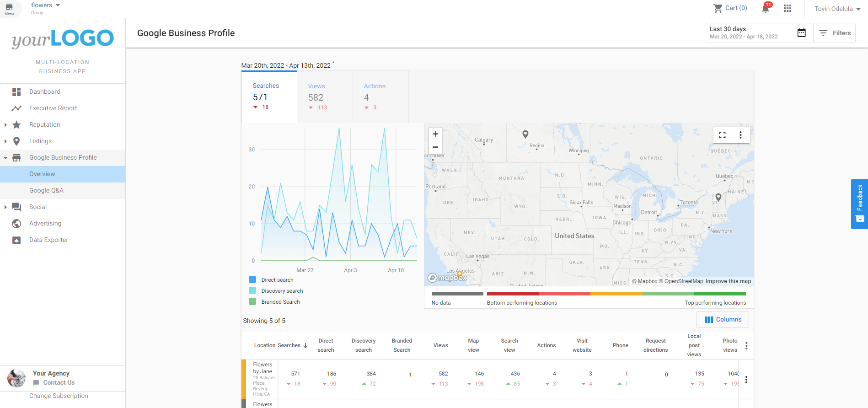Sort by Local post views header
868x408 pixels.
[694, 345]
